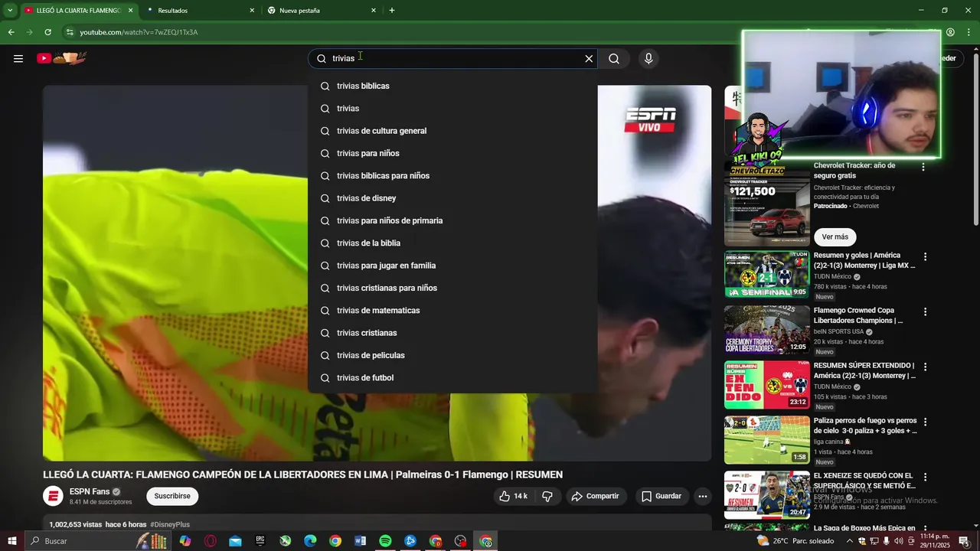Open the YouTube guide hamburger menu
Screen dimensions: 980x551
(18, 58)
